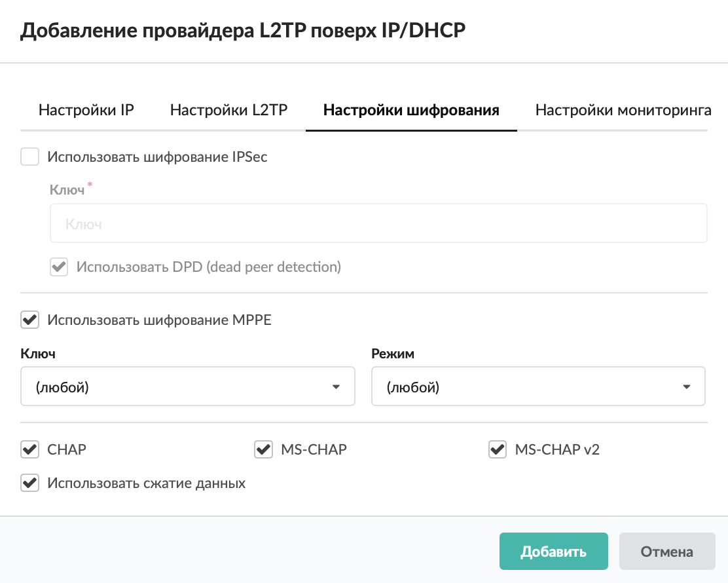The height and width of the screenshot is (583, 728).
Task: Uncheck the CHAP checkbox
Action: pyautogui.click(x=30, y=449)
